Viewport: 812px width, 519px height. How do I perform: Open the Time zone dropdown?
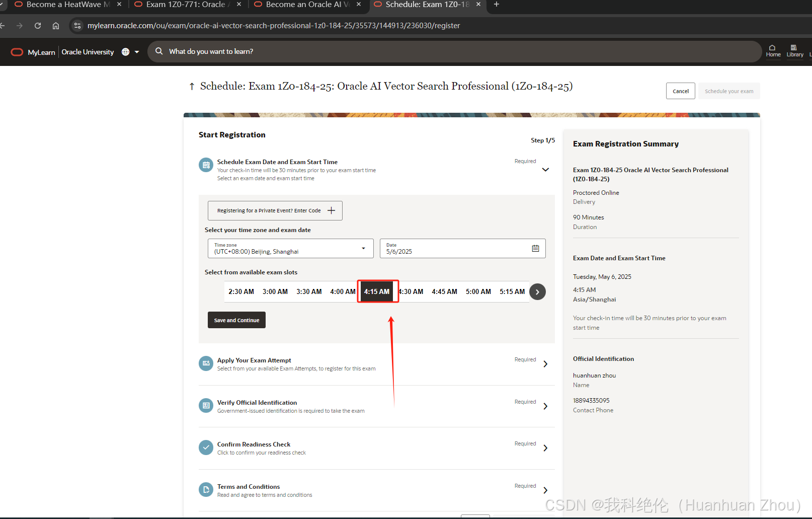(291, 248)
